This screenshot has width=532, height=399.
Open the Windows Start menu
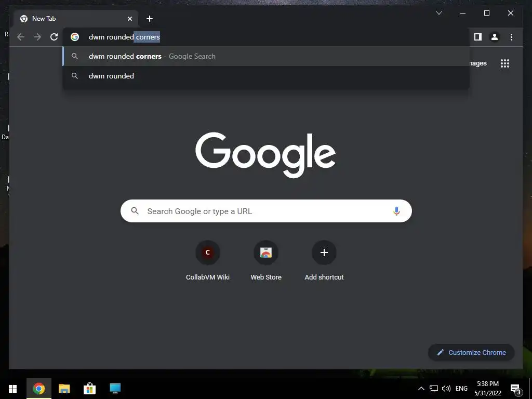tap(13, 389)
